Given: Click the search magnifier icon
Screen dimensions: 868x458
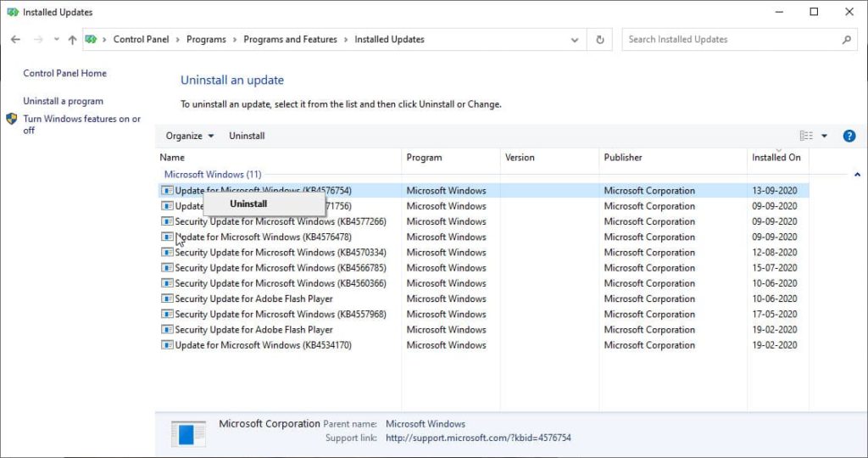Looking at the screenshot, I should (847, 39).
